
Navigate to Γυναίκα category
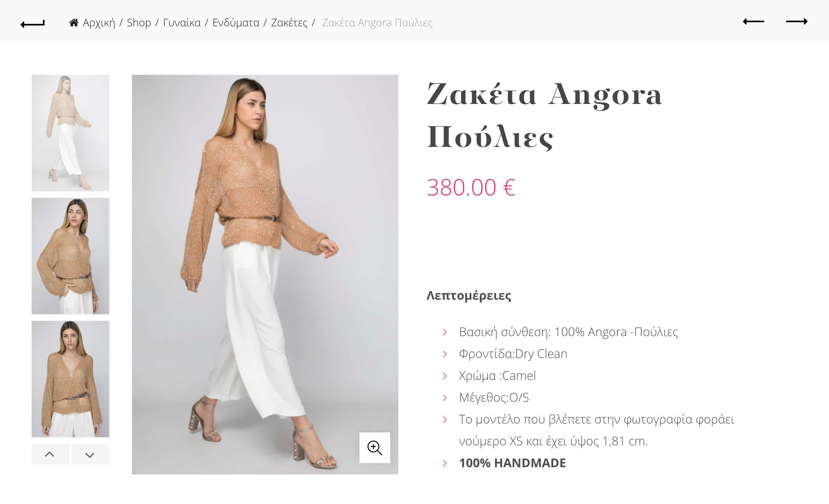pyautogui.click(x=182, y=23)
